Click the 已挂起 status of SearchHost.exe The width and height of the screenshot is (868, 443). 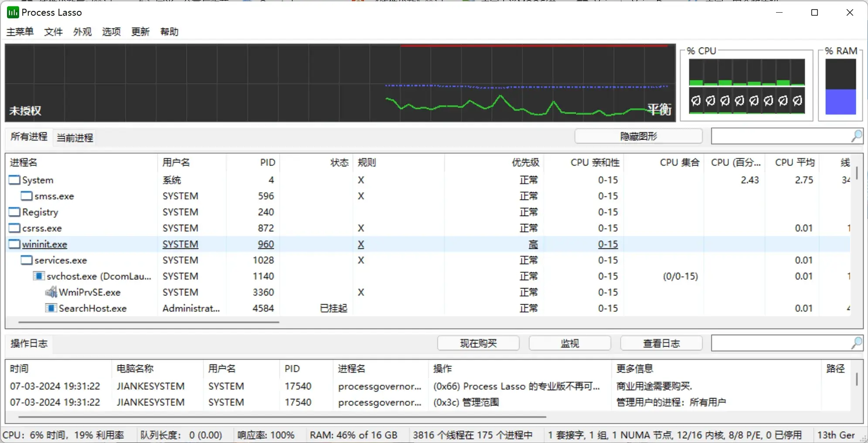coord(334,308)
